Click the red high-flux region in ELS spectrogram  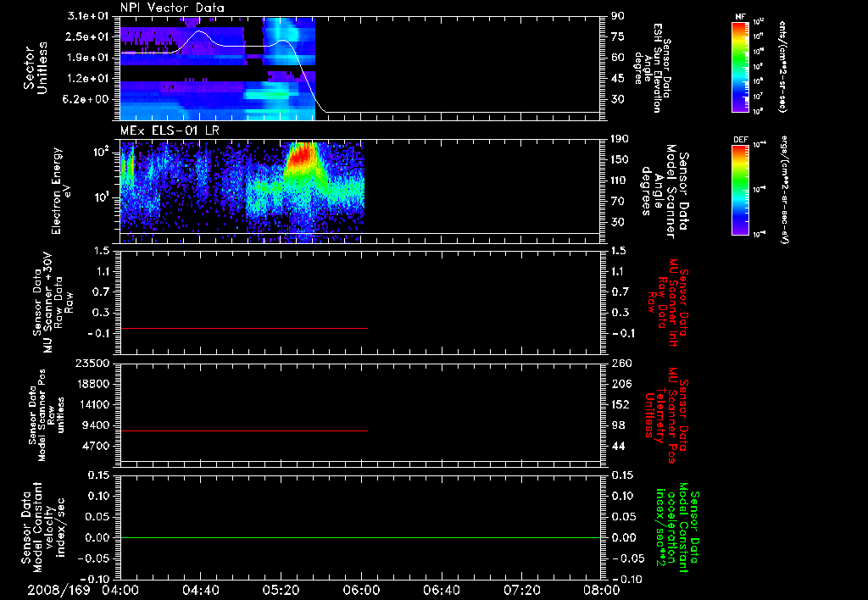pos(301,156)
